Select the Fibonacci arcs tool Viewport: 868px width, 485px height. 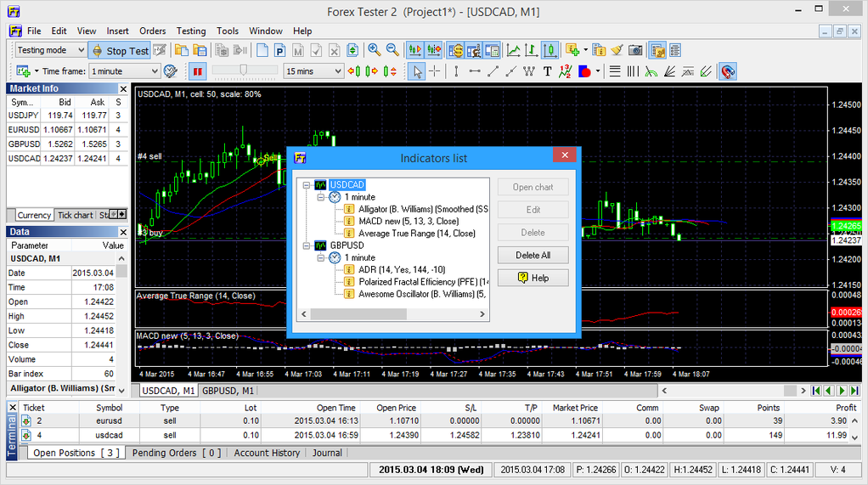(x=651, y=71)
